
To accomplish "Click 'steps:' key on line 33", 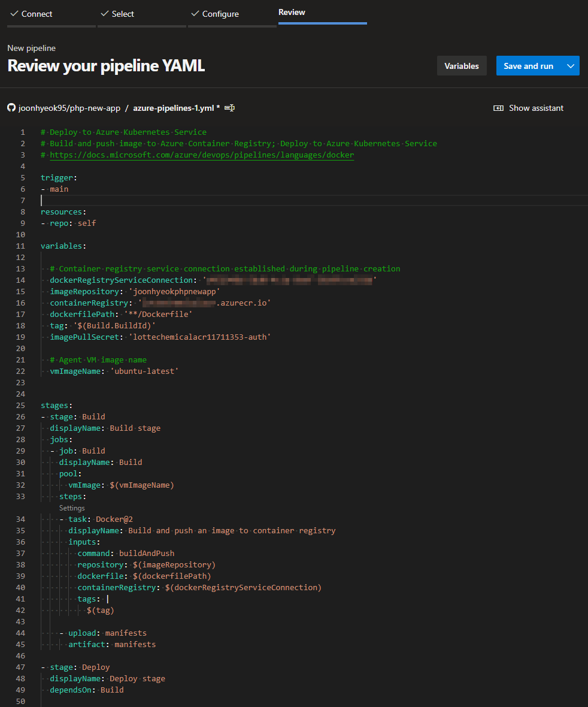I will tap(72, 497).
